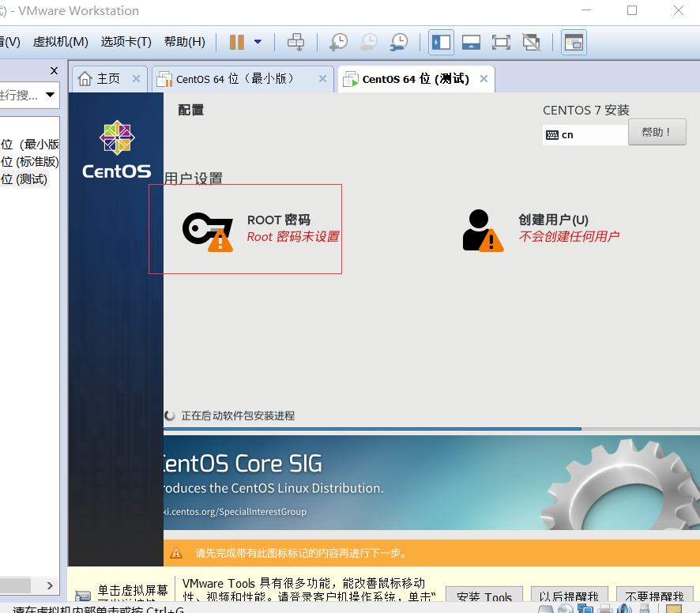Select 位（最小版）VM in library

point(30,145)
